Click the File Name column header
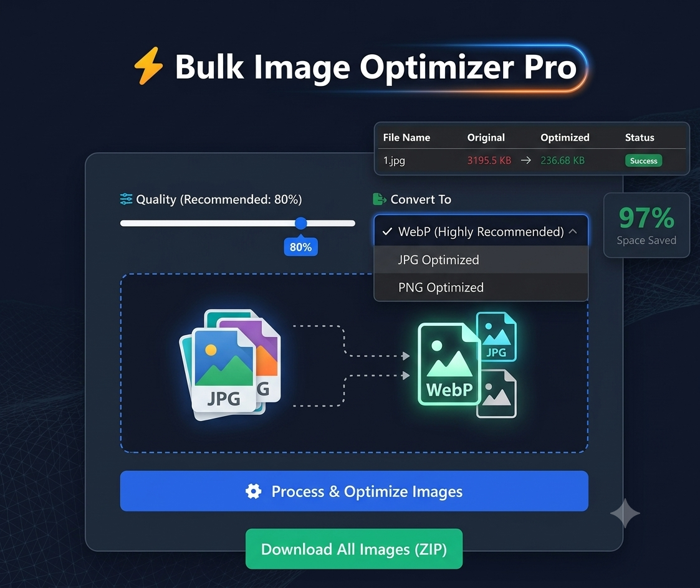 coord(406,138)
